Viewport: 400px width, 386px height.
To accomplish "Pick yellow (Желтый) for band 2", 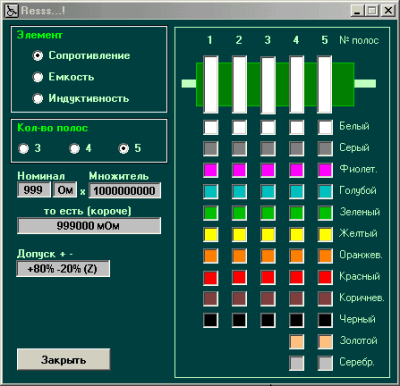I will click(239, 235).
